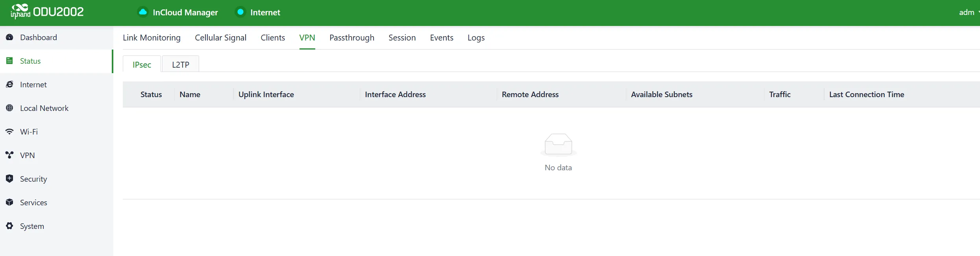The height and width of the screenshot is (256, 980).
Task: Click the Wi-Fi signal icon in sidebar
Action: pos(10,132)
